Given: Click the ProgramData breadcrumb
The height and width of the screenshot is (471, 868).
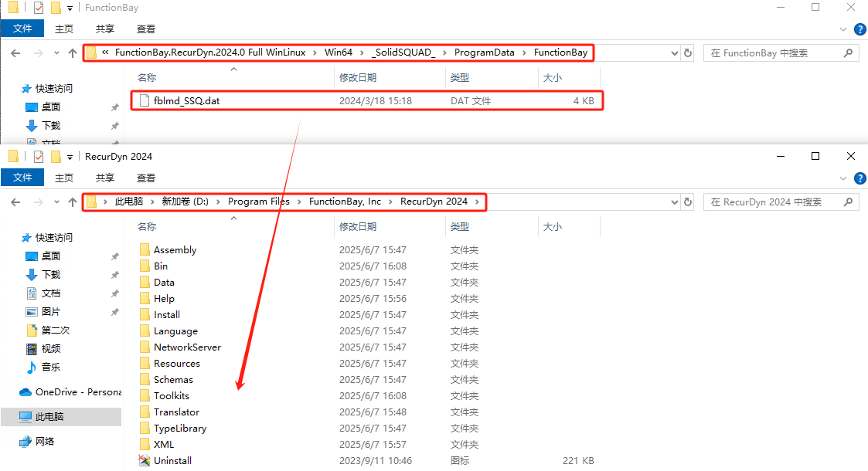Looking at the screenshot, I should [485, 53].
